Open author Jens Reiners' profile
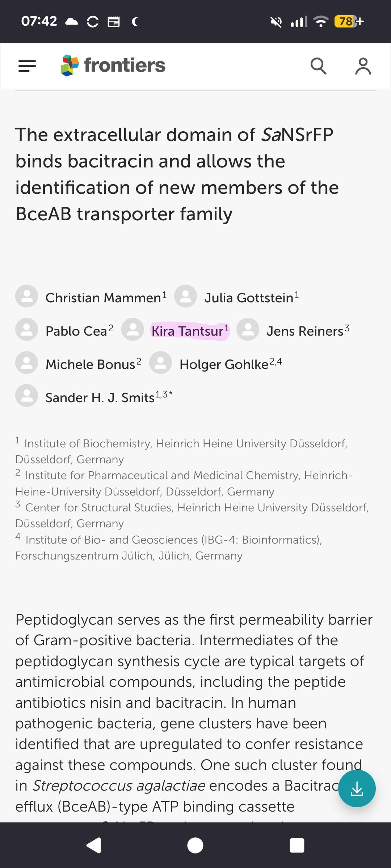391x868 pixels. 305,331
